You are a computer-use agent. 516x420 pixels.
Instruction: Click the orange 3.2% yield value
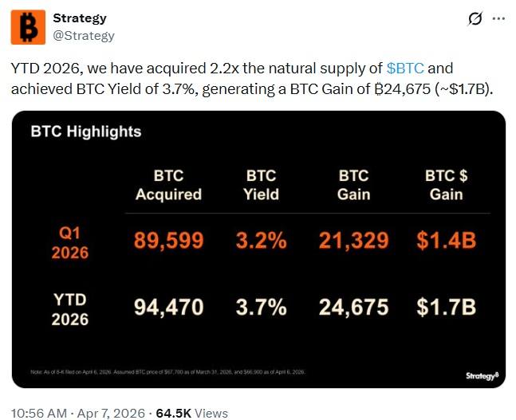(x=260, y=241)
